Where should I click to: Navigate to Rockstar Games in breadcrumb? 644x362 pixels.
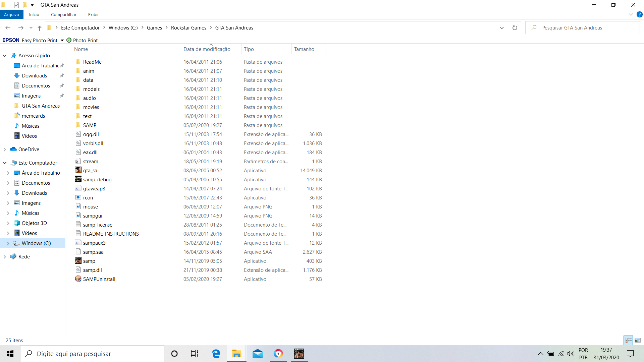[x=189, y=28]
